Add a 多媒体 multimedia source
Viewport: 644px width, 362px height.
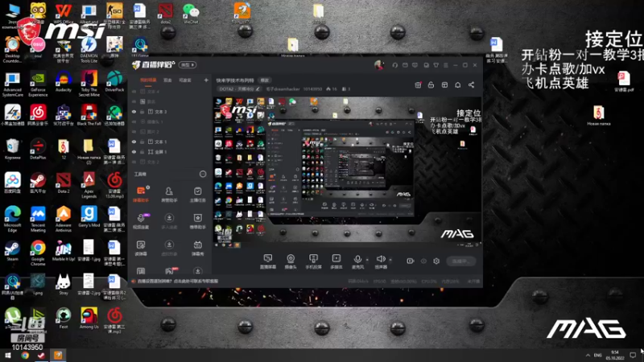point(336,261)
